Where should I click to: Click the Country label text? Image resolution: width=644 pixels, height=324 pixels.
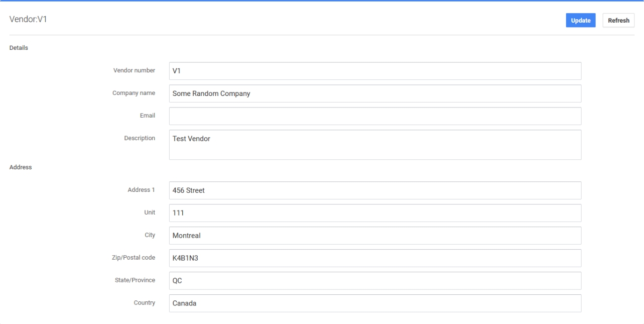pos(144,303)
